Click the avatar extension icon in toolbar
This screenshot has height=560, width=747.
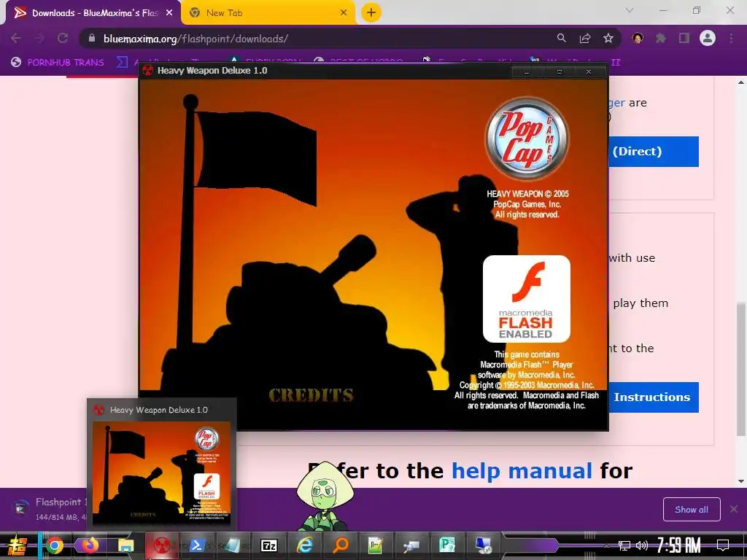[638, 38]
